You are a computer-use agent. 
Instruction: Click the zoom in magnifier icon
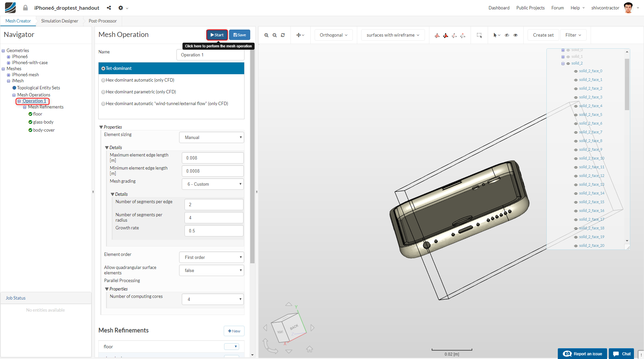click(x=266, y=35)
